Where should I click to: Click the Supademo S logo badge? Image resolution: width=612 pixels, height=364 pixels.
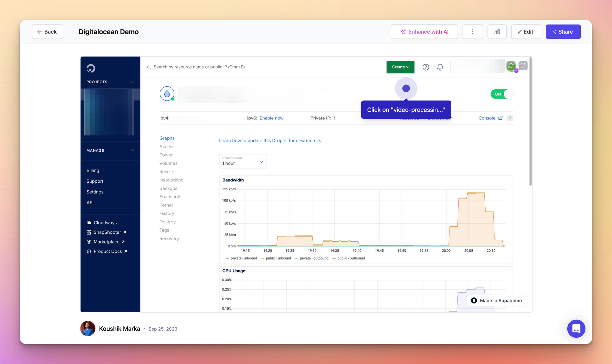click(x=474, y=300)
